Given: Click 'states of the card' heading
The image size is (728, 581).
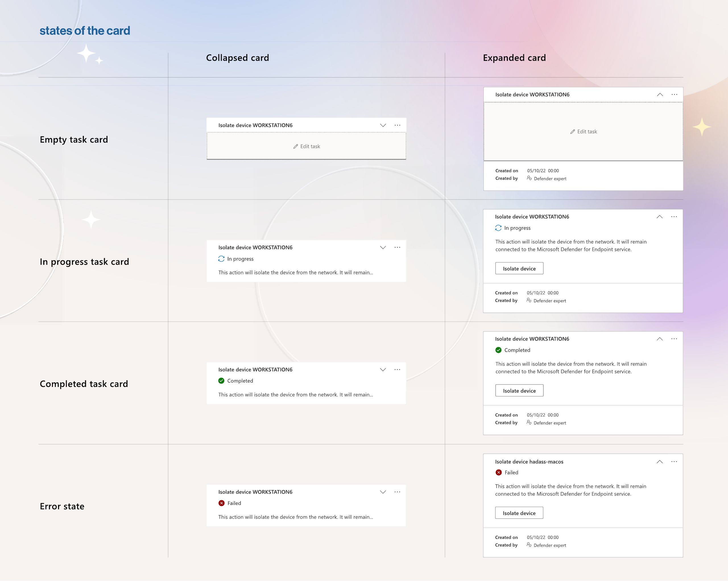Looking at the screenshot, I should 85,31.
